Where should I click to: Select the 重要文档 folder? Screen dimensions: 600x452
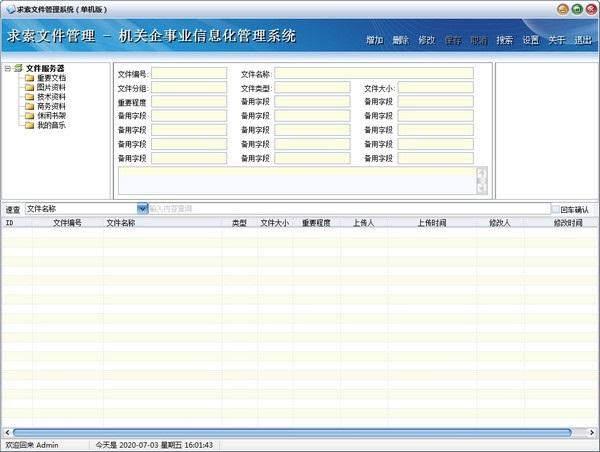pyautogui.click(x=50, y=77)
